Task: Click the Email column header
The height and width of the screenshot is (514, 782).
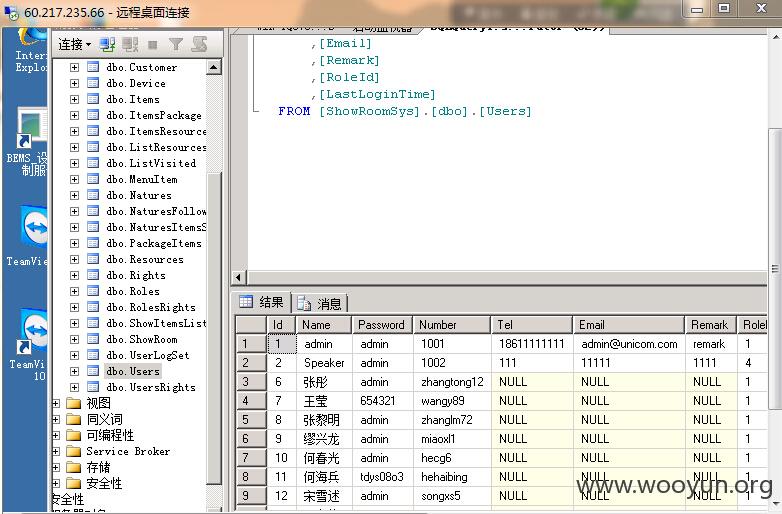Action: tap(628, 325)
